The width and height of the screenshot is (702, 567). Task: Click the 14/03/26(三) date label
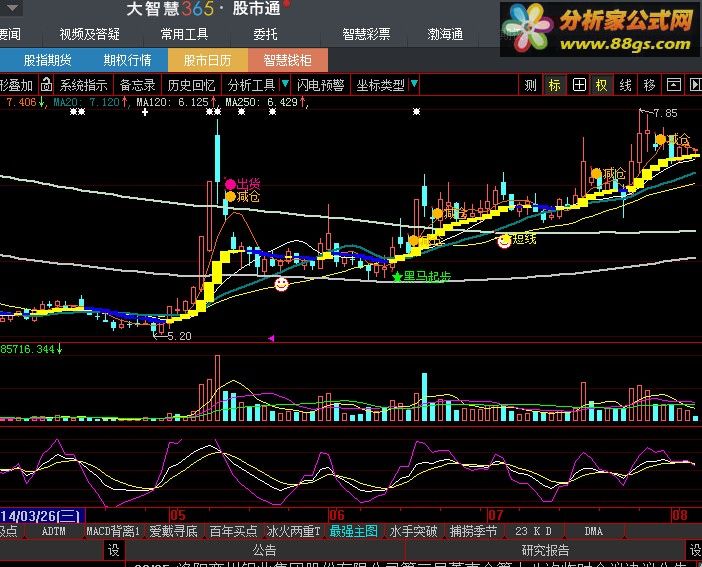click(x=41, y=515)
